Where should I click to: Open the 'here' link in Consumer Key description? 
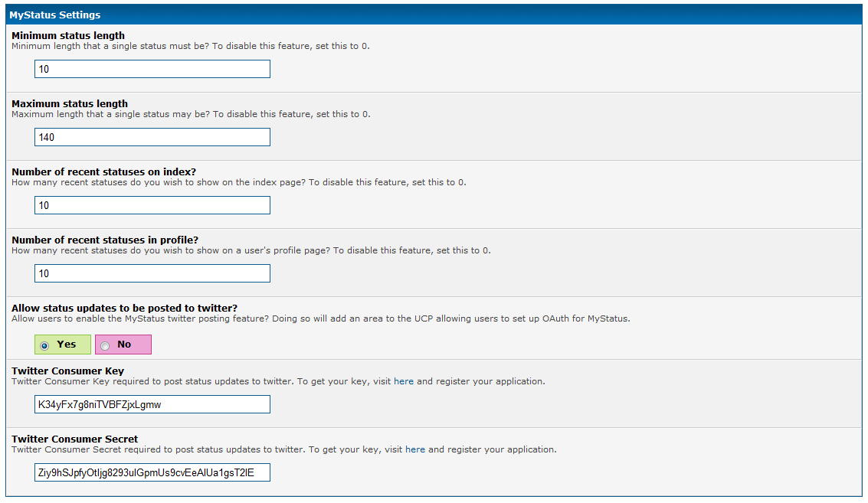tap(403, 381)
